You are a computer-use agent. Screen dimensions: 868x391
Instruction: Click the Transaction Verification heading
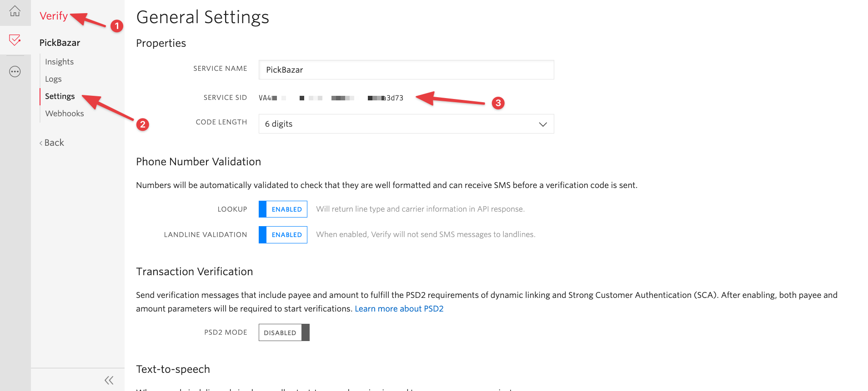(194, 272)
